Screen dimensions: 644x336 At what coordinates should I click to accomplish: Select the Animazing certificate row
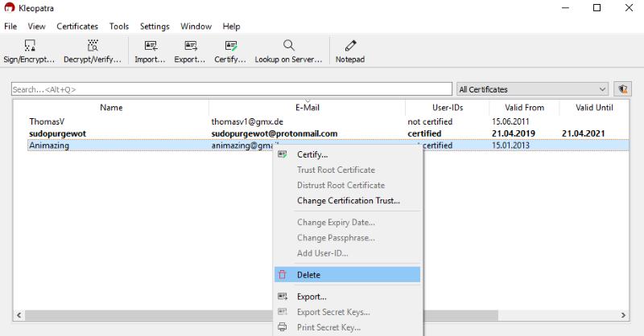328,145
